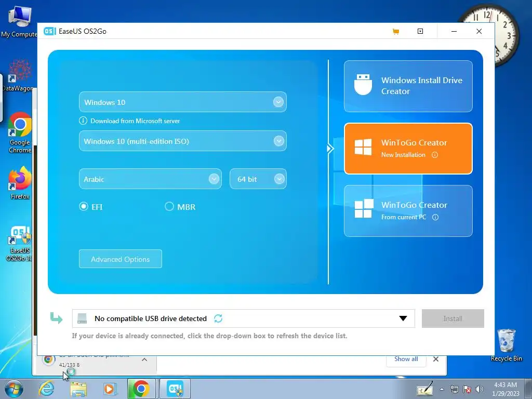
Task: Click the info icon next to New Installation
Action: point(435,155)
